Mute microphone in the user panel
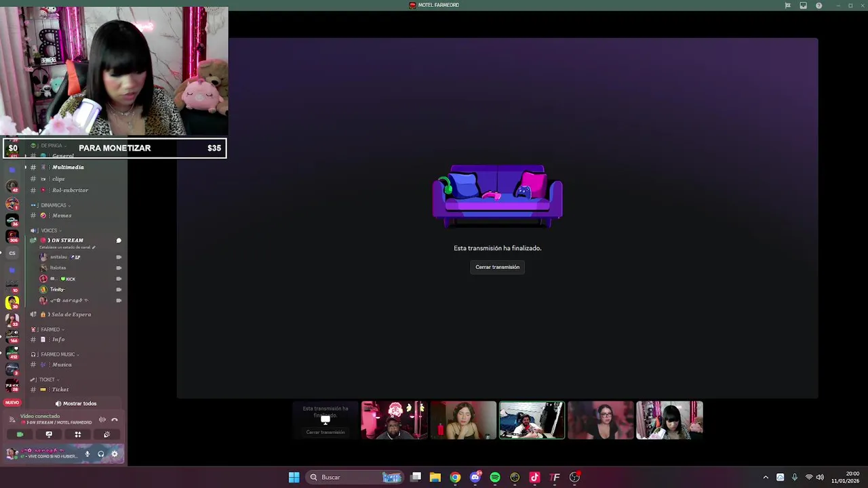The image size is (868, 488). [x=87, y=454]
